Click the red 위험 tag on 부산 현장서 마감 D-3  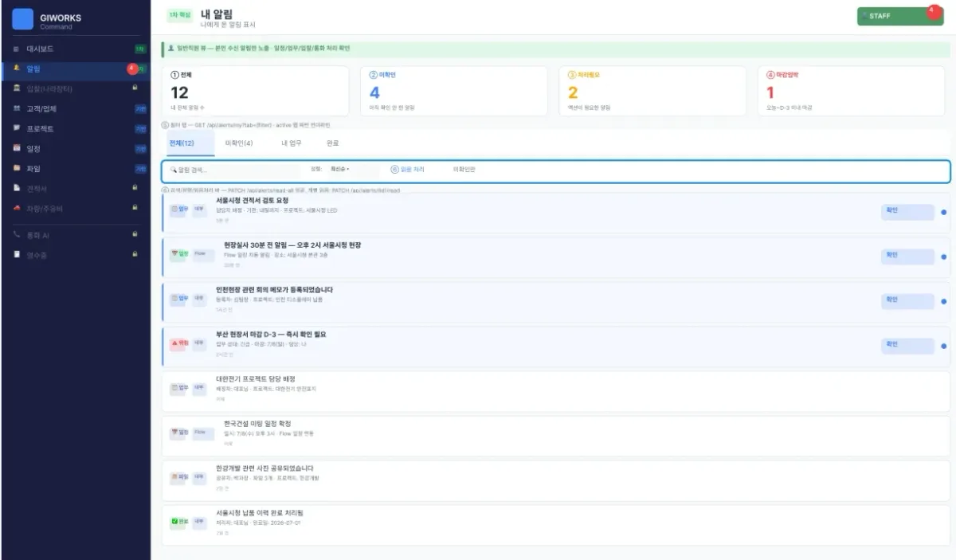tap(180, 343)
